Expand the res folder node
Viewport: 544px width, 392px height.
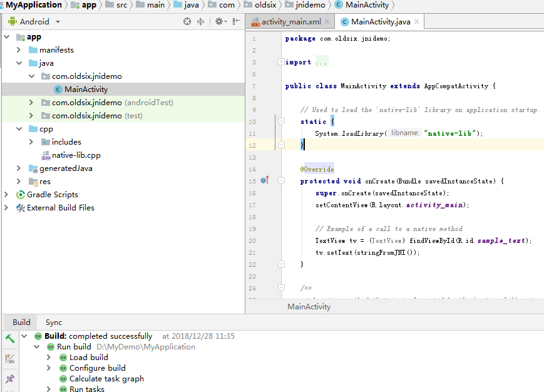[19, 182]
